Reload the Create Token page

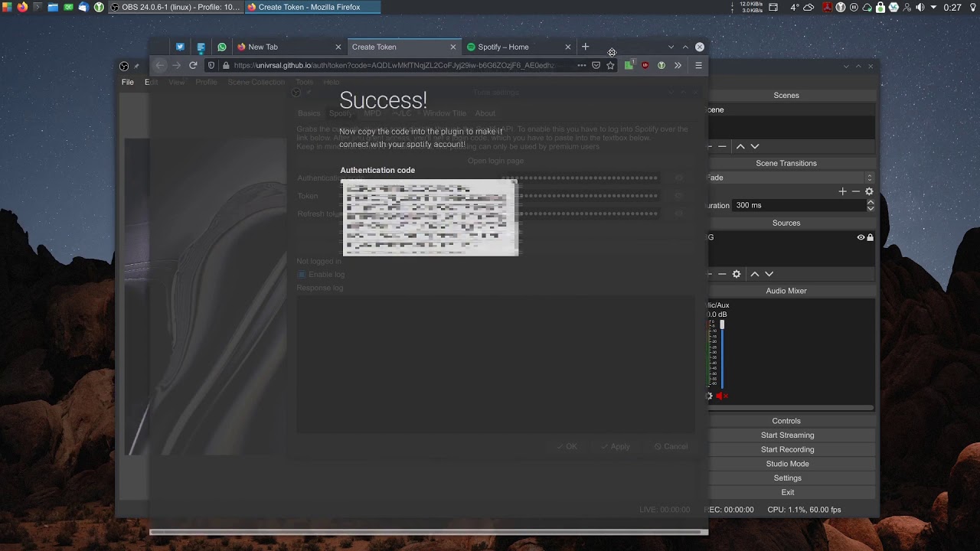coord(193,66)
